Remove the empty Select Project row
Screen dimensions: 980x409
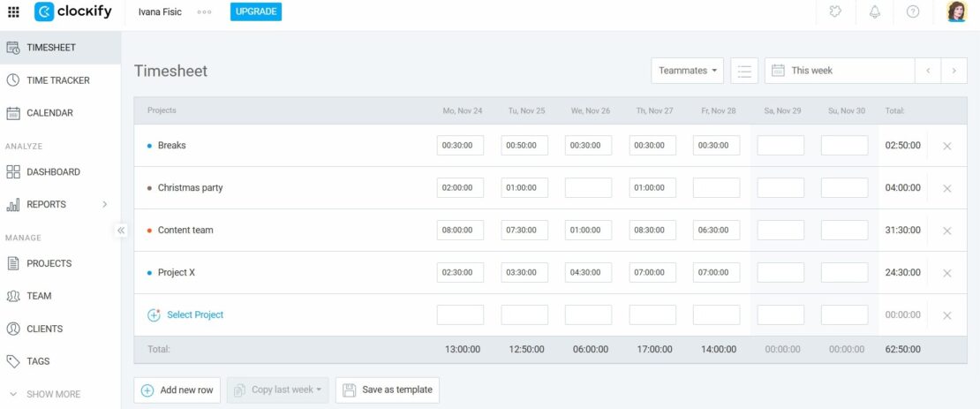[946, 315]
